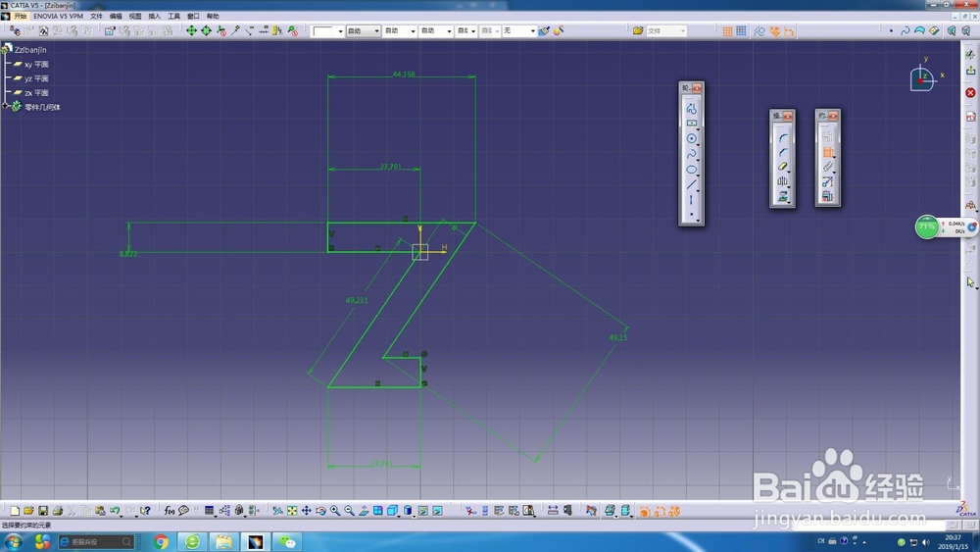Select the zx 平面 tree item

(36, 92)
